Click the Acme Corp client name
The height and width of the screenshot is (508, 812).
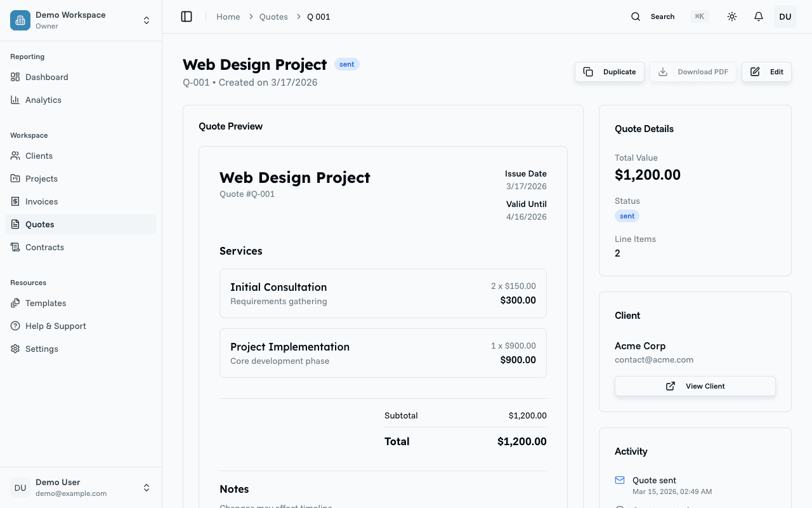point(640,346)
